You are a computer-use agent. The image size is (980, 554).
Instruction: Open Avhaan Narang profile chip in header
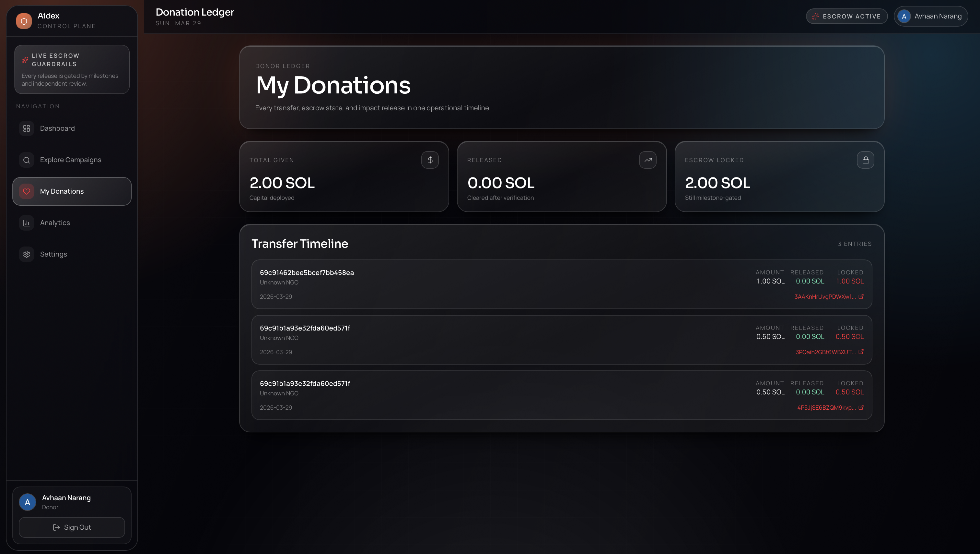pyautogui.click(x=931, y=16)
